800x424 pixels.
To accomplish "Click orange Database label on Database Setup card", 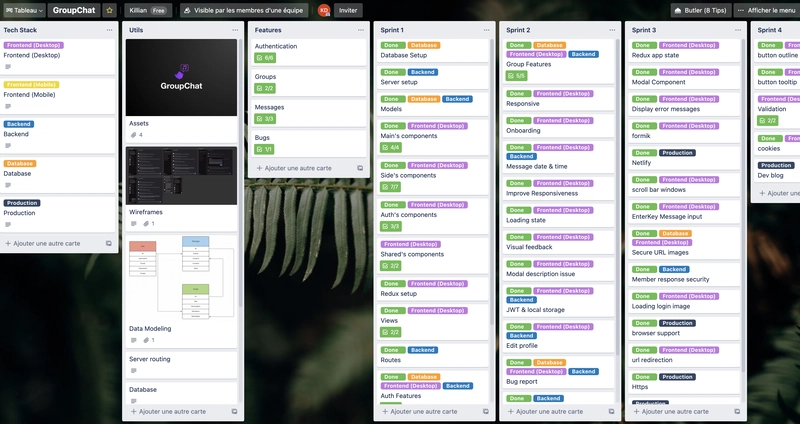I will (423, 45).
